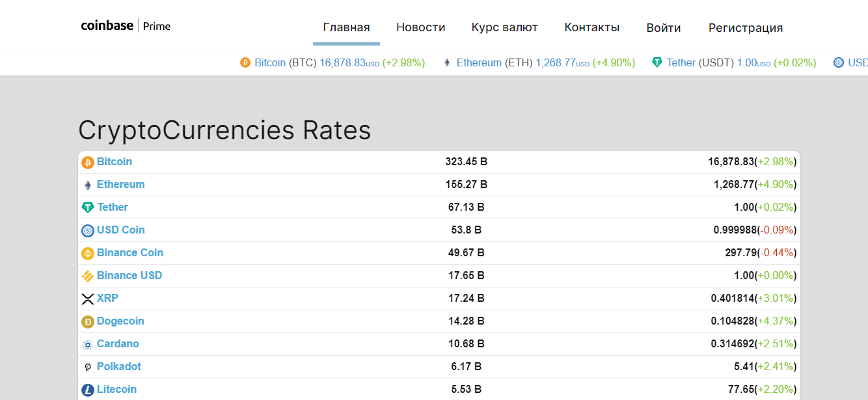The image size is (868, 400).
Task: Open the USD Coin link in the table
Action: tap(121, 230)
